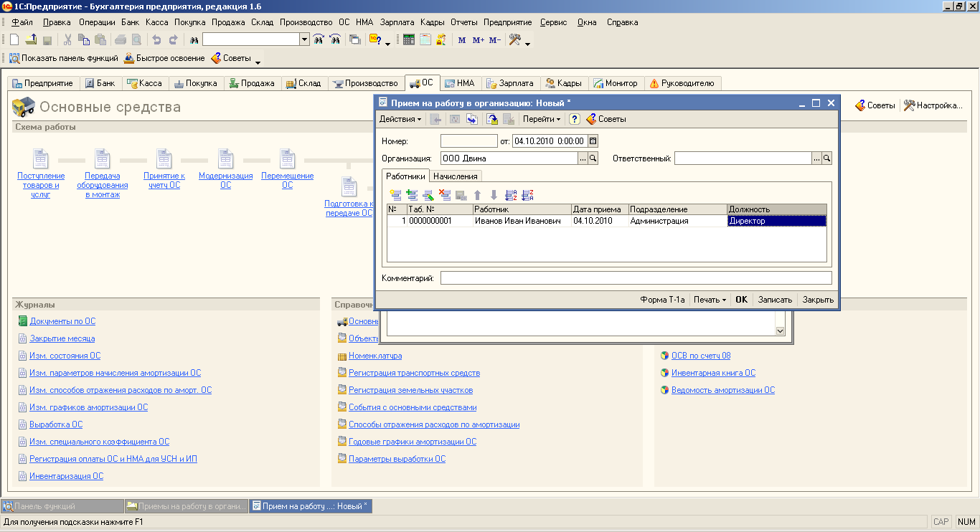Open the Организация selection ellipsis button
The image size is (980, 532).
pyautogui.click(x=583, y=158)
